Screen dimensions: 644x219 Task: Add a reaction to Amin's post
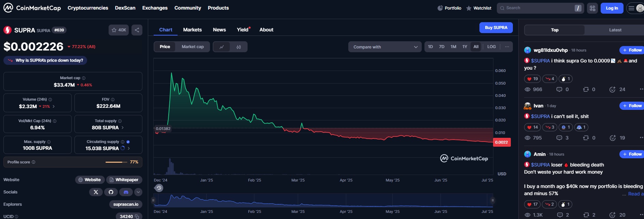pos(613,215)
